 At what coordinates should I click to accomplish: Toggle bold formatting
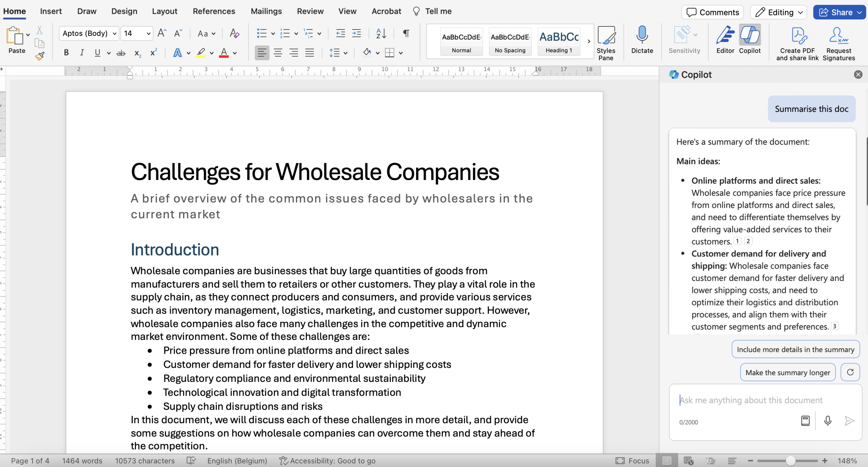click(x=66, y=53)
